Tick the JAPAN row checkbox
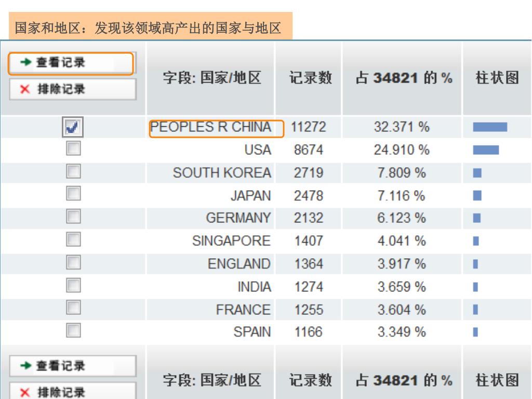 (73, 193)
